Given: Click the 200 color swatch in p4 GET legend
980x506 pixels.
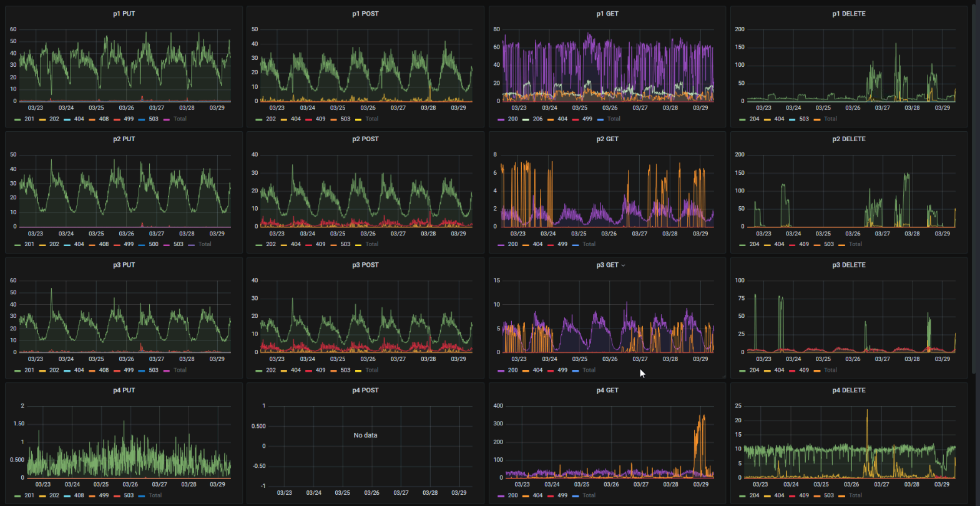Looking at the screenshot, I should pyautogui.click(x=501, y=496).
